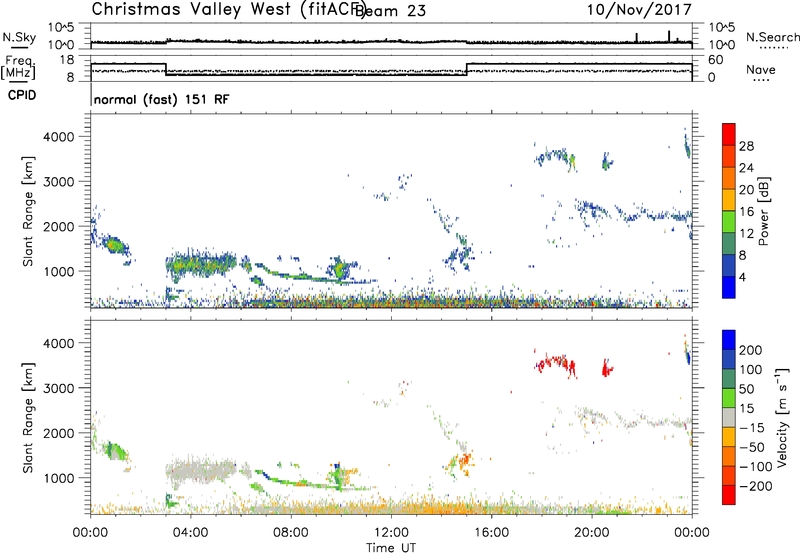Screen dimensions: 800x554
Task: Click the '1000' tick in velocity panel
Action: tap(58, 478)
